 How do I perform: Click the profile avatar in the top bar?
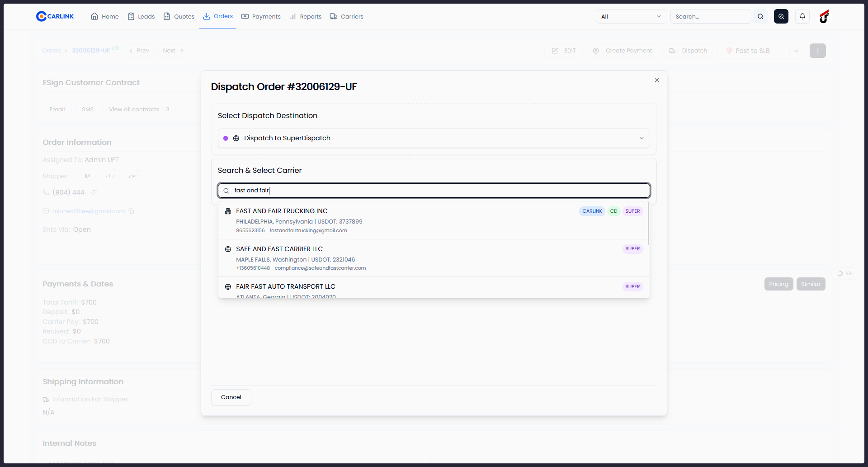click(824, 16)
